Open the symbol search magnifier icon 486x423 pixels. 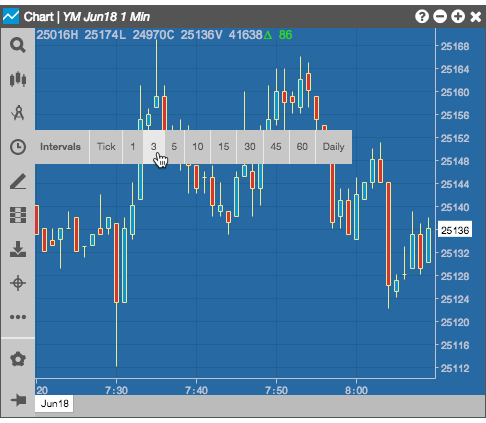[x=18, y=45]
